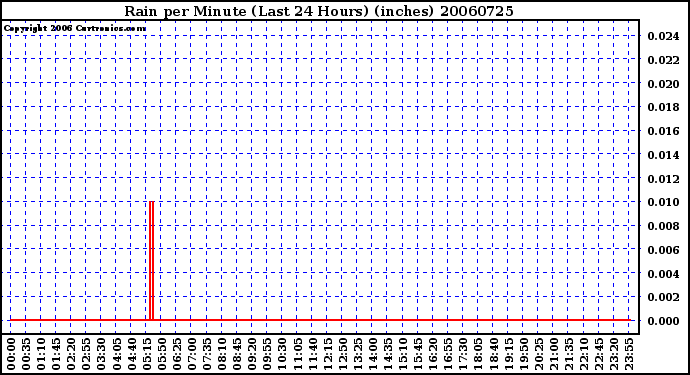Pick the 11:40 time label
Screen dimensions: 690x375
pyautogui.click(x=312, y=354)
